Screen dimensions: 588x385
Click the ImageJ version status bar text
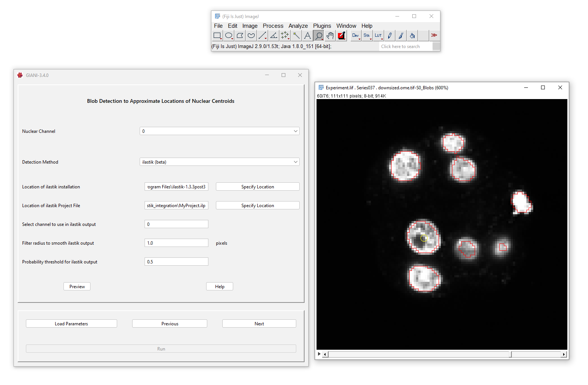[271, 47]
